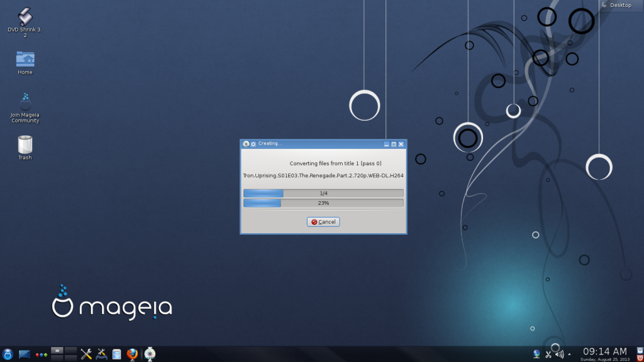The width and height of the screenshot is (644, 362).
Task: Launch Firefox from the taskbar
Action: click(x=132, y=354)
